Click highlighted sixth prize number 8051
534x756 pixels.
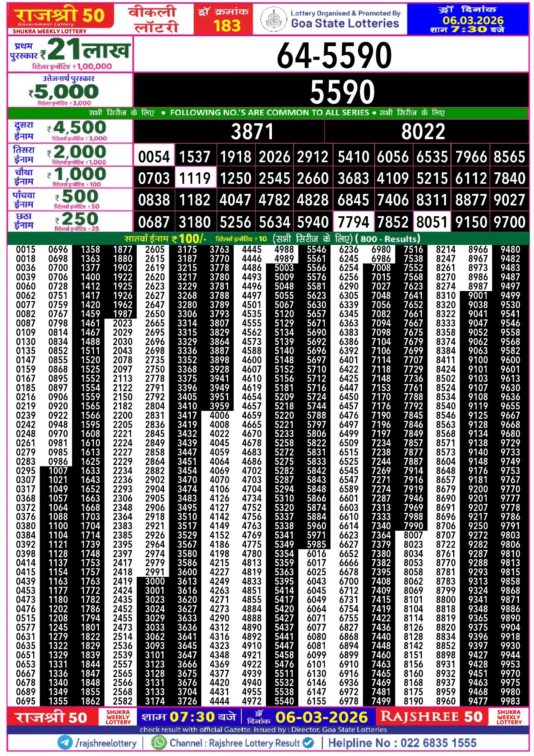click(x=432, y=222)
